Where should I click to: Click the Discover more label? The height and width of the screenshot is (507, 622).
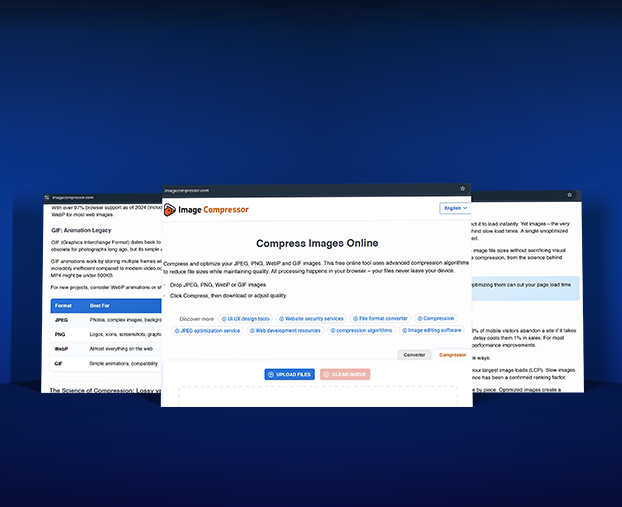[196, 319]
